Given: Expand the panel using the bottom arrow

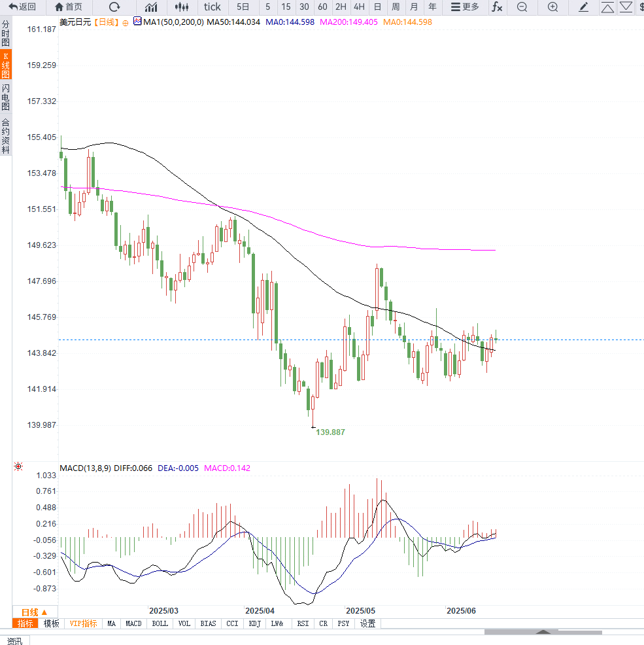Looking at the screenshot, I should click(x=543, y=632).
